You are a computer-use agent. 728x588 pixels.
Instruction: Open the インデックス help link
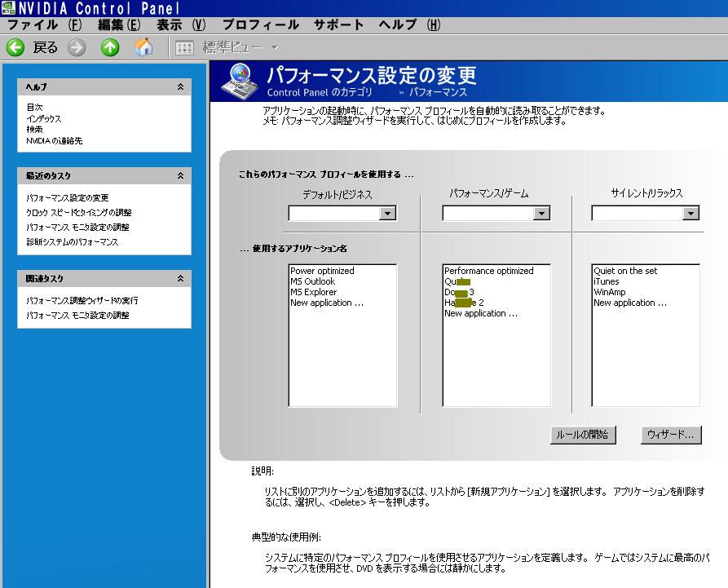[x=44, y=118]
